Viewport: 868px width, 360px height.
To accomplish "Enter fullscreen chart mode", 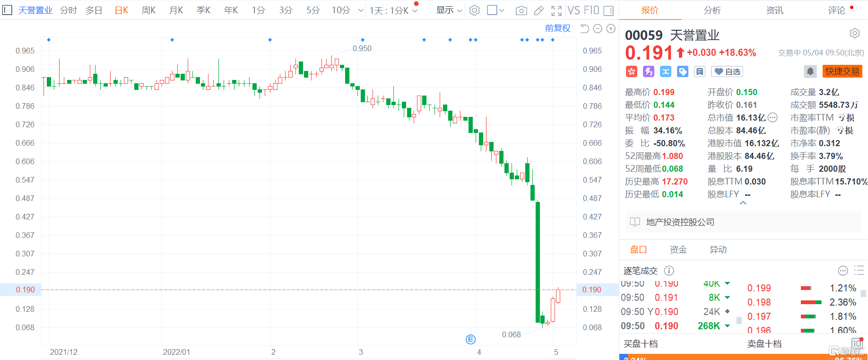I will pyautogui.click(x=556, y=10).
